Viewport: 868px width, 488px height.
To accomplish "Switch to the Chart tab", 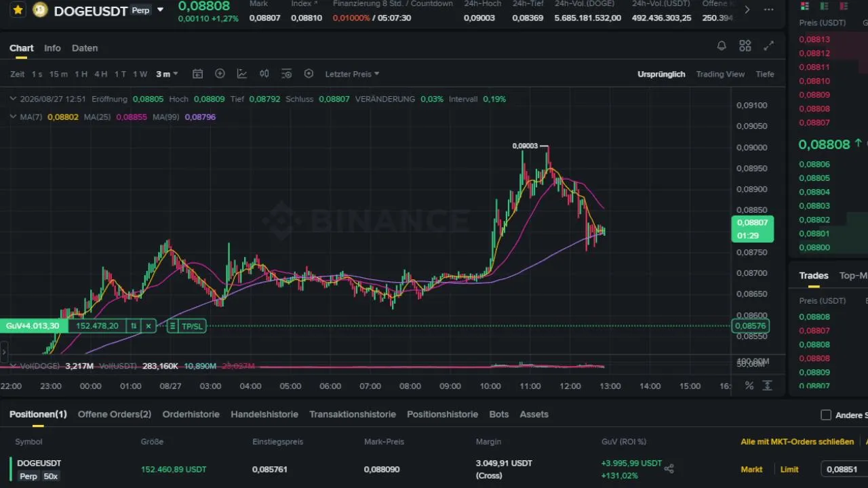I will tap(22, 48).
